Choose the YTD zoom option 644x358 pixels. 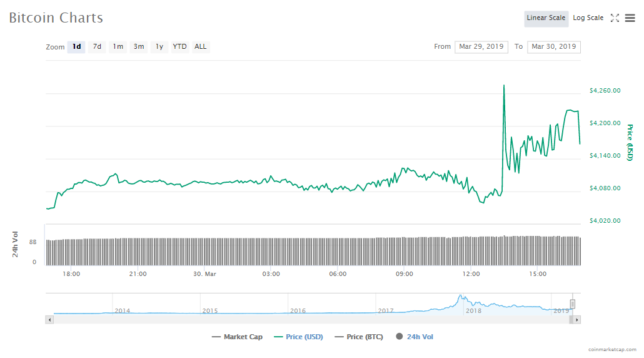(x=179, y=47)
